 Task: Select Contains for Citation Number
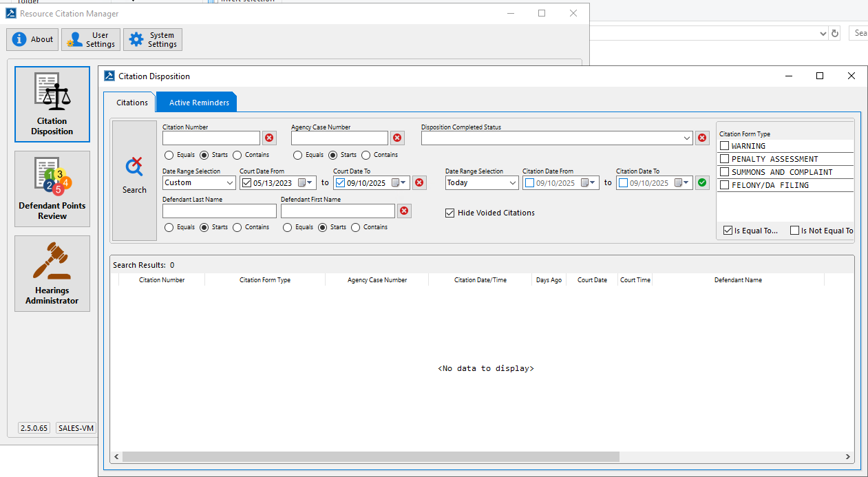237,156
